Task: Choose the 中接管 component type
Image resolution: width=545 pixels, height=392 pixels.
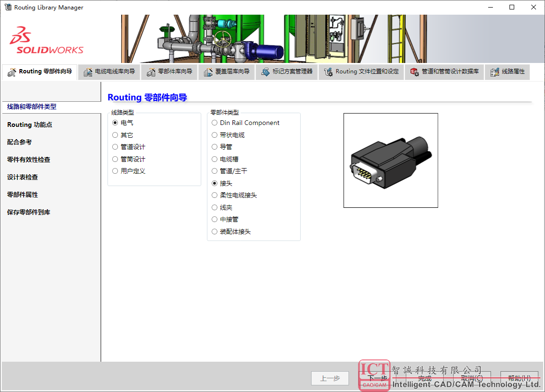Action: pyautogui.click(x=214, y=219)
